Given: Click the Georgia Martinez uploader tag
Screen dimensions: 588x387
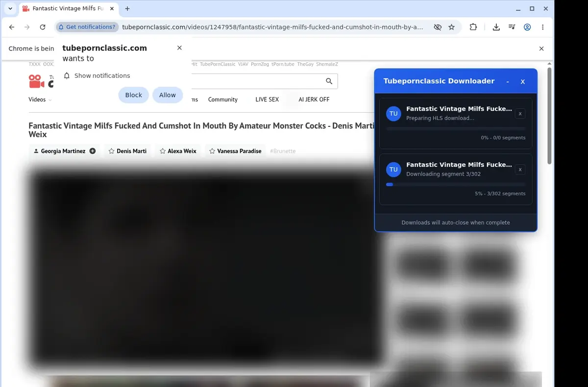Looking at the screenshot, I should pyautogui.click(x=63, y=151).
